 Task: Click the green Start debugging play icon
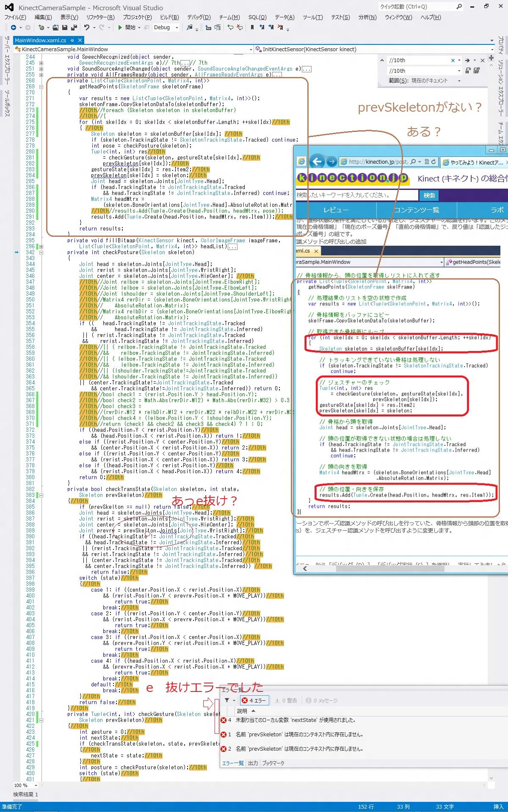point(120,27)
